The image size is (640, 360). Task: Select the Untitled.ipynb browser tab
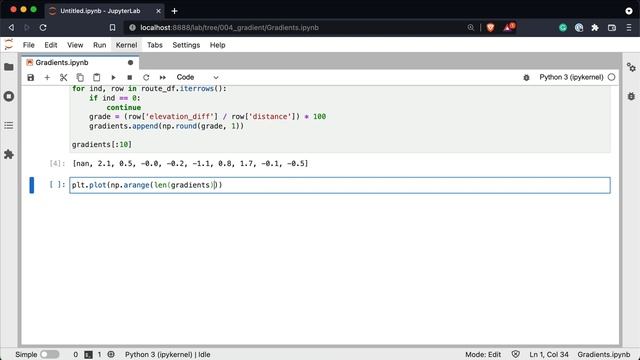tap(104, 11)
